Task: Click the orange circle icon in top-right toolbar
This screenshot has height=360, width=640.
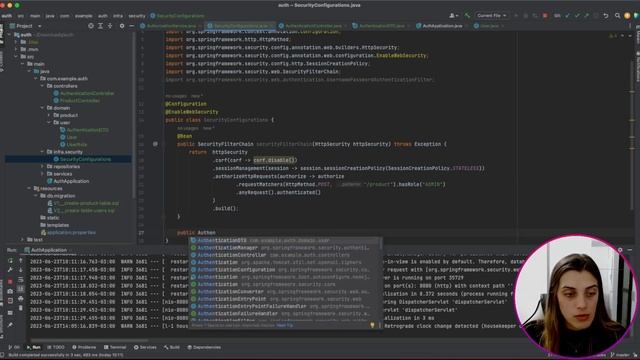Action: tap(627, 16)
